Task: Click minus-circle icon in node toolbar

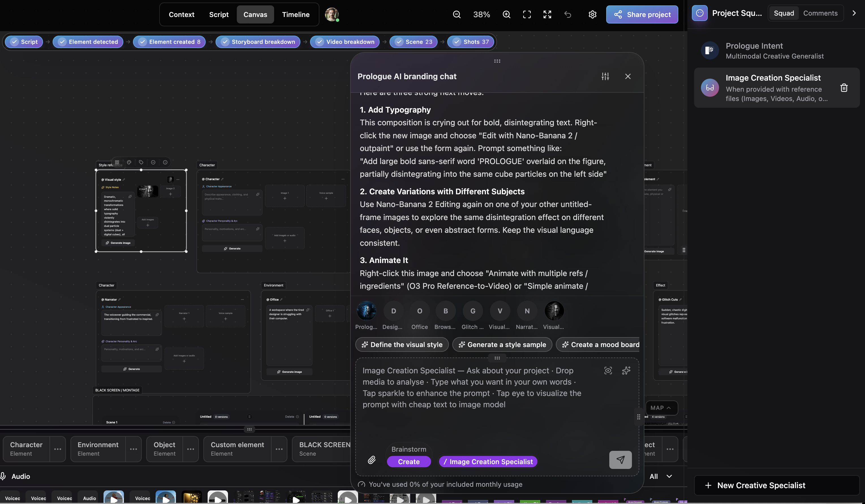Action: (x=153, y=162)
